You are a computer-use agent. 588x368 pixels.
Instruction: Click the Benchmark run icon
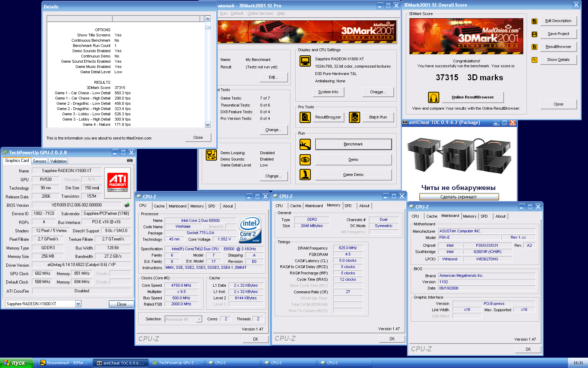[x=305, y=144]
